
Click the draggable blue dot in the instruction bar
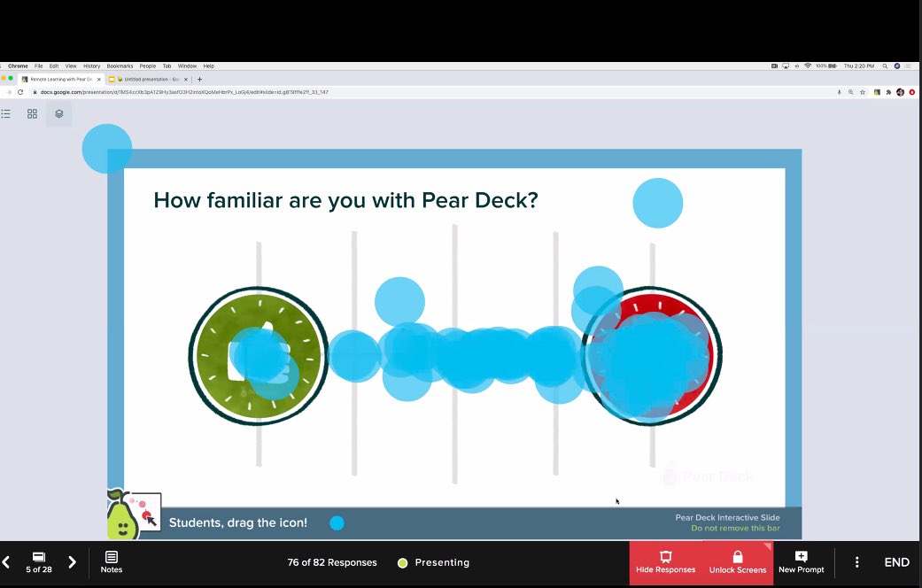[337, 522]
